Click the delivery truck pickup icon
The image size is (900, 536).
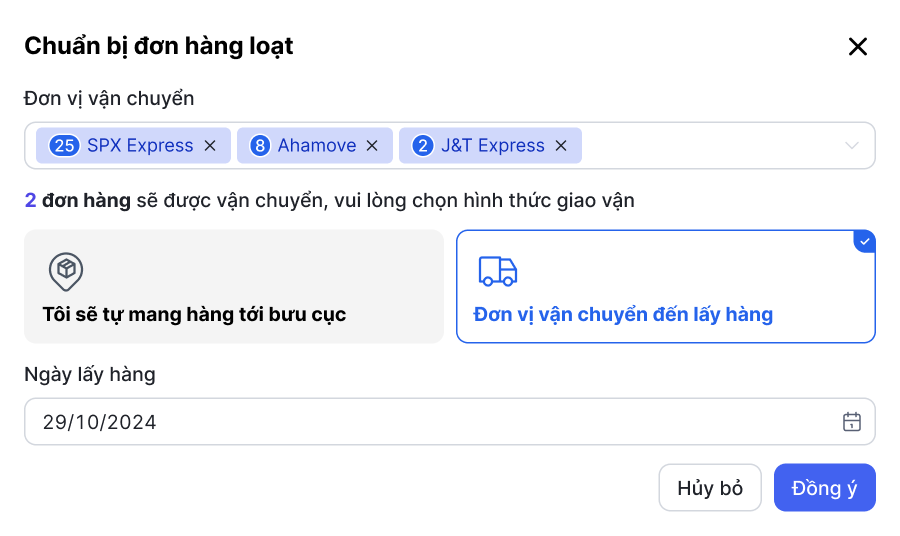498,271
